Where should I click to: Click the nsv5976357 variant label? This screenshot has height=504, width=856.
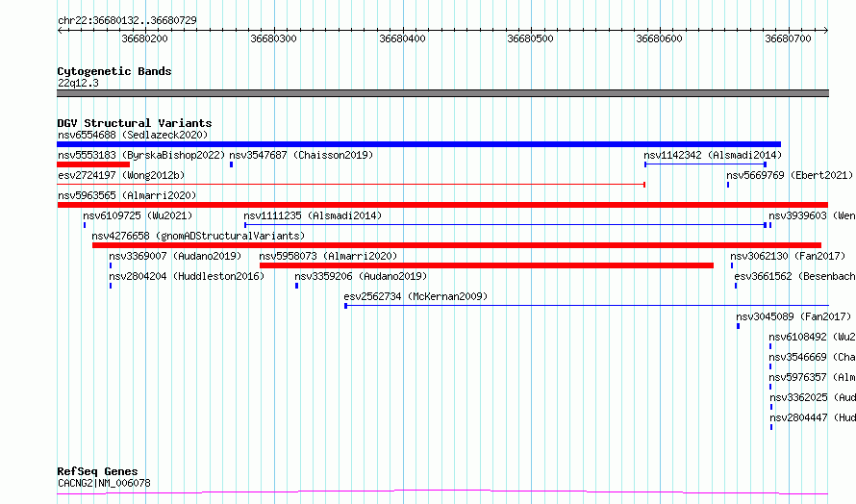(813, 377)
